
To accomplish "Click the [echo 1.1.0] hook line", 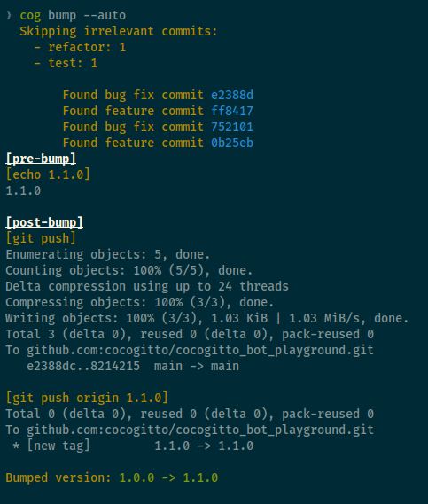I will point(48,174).
